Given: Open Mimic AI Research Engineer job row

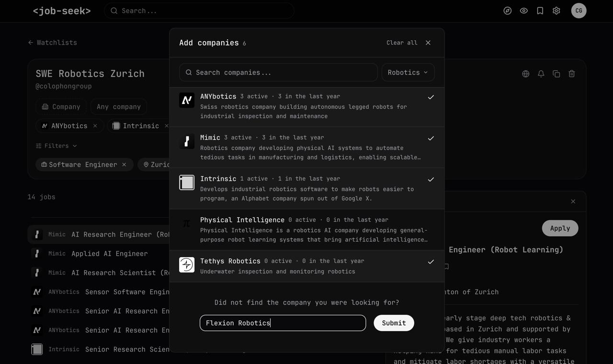Looking at the screenshot, I should 99,234.
